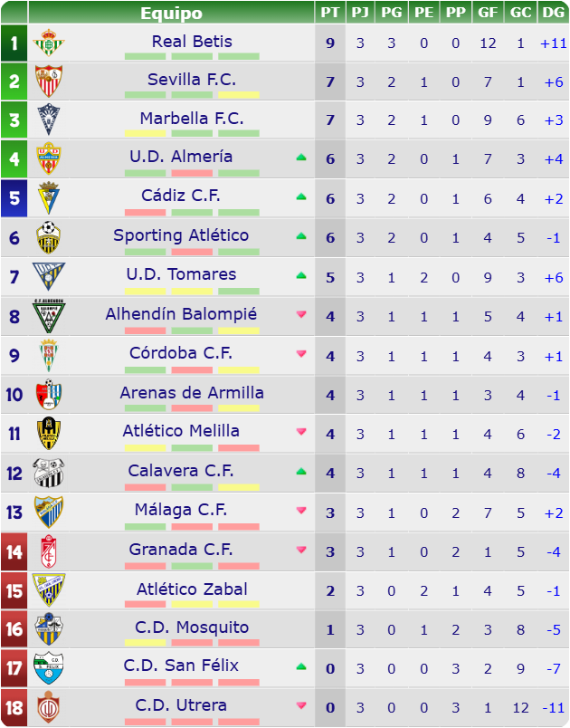Image resolution: width=570 pixels, height=728 pixels.
Task: Click the red down arrow beside Córdoba C.F.
Action: point(301,354)
